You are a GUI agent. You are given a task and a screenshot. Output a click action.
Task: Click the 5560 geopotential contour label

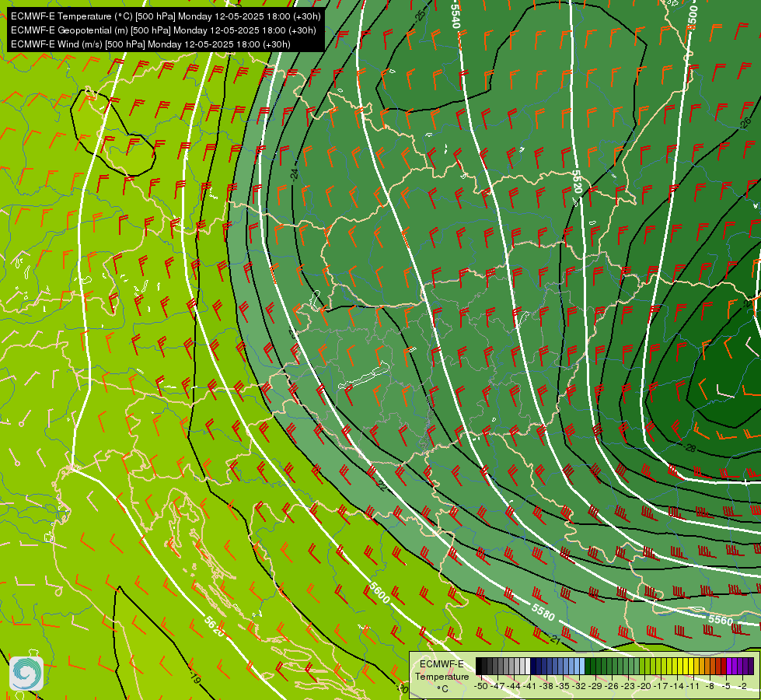[x=721, y=619]
